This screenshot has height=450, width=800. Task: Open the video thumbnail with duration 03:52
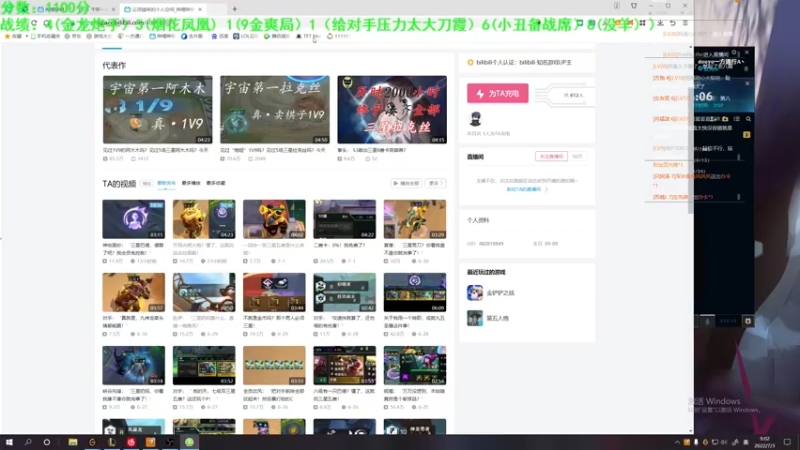pos(204,366)
